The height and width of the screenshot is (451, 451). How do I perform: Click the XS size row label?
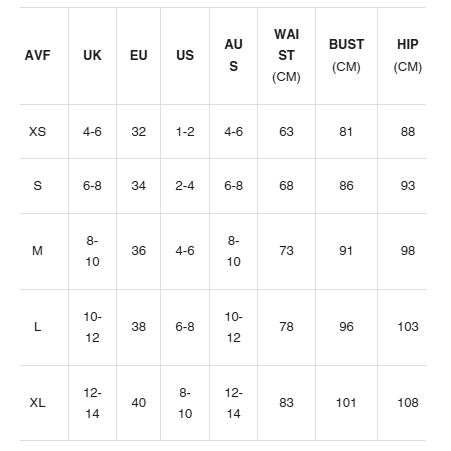pyautogui.click(x=37, y=132)
